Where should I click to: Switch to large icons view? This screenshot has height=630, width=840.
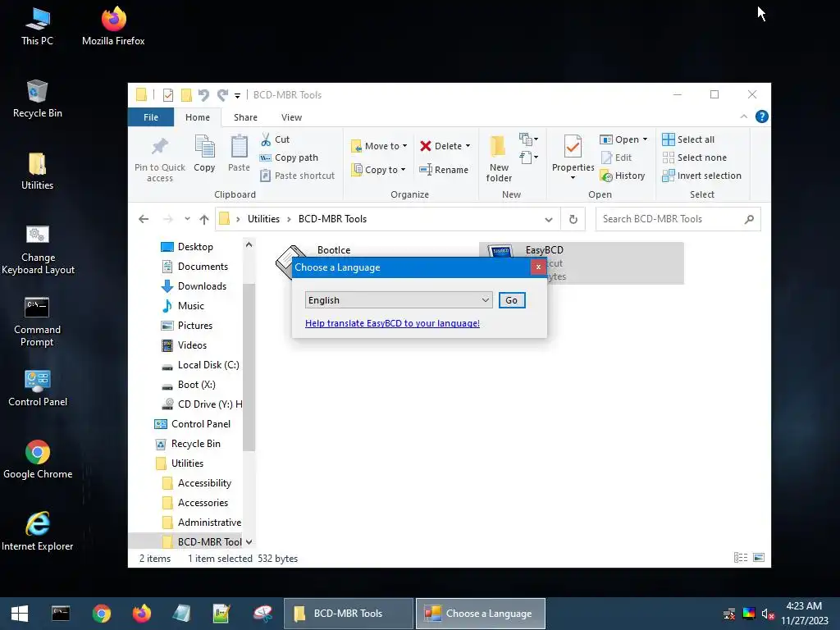(x=759, y=558)
